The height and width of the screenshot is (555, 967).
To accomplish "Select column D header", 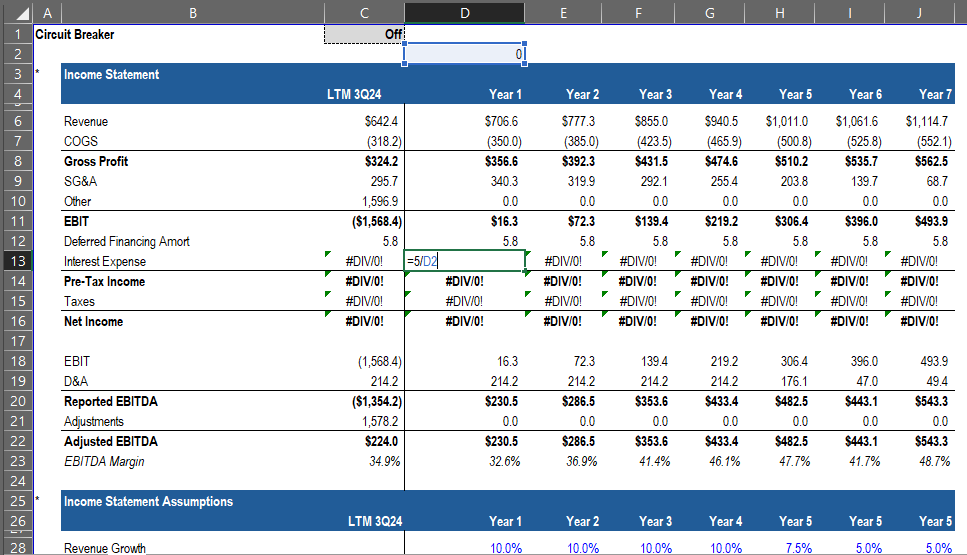I will (464, 12).
